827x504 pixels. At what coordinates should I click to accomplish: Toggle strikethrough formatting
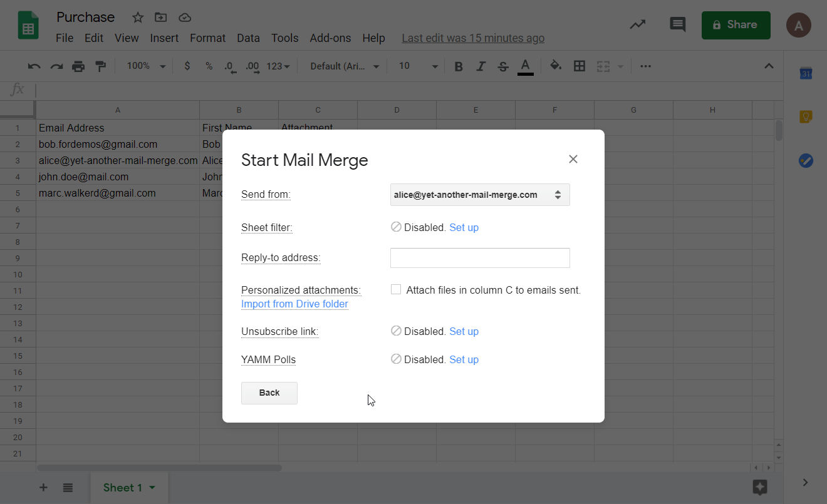pos(502,66)
